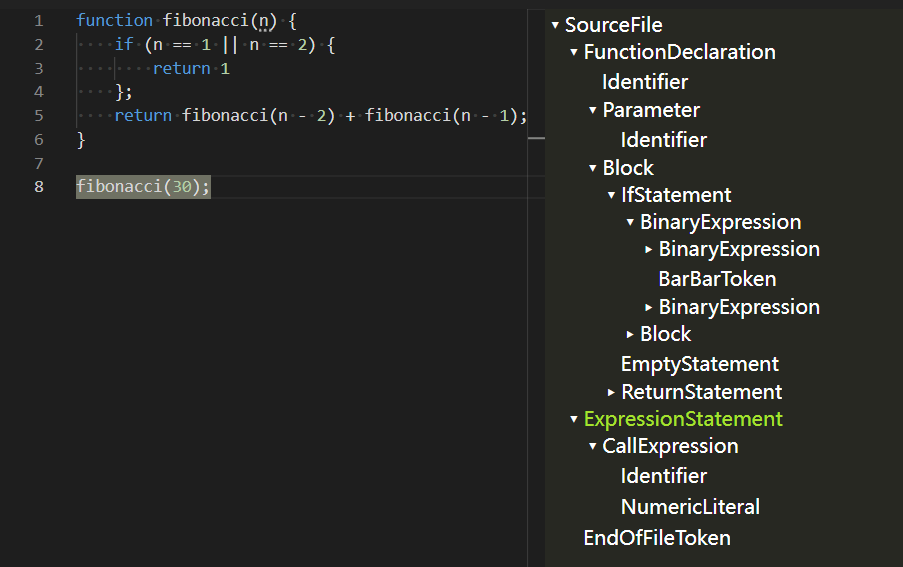Screen dimensions: 903x567
Task: Click line number 8 in gutter
Action: (38, 187)
